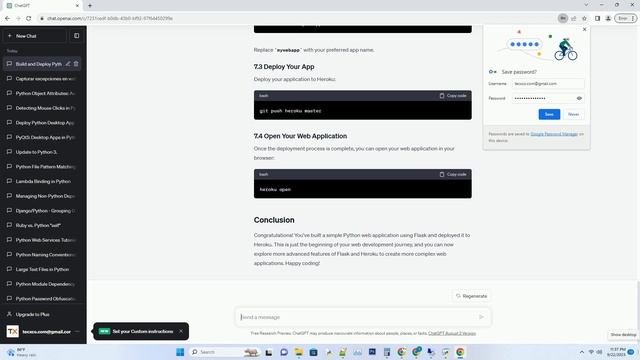Click the taskbar clock and date
Image resolution: width=640 pixels, height=360 pixels.
point(616,352)
